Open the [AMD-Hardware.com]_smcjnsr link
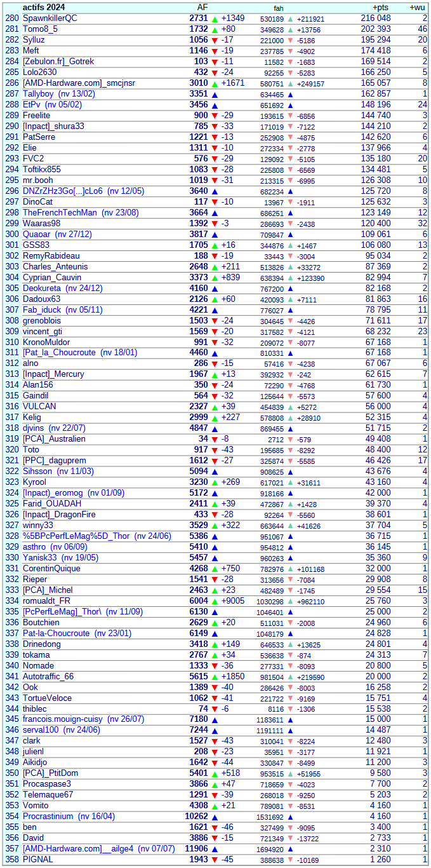 click(x=79, y=83)
